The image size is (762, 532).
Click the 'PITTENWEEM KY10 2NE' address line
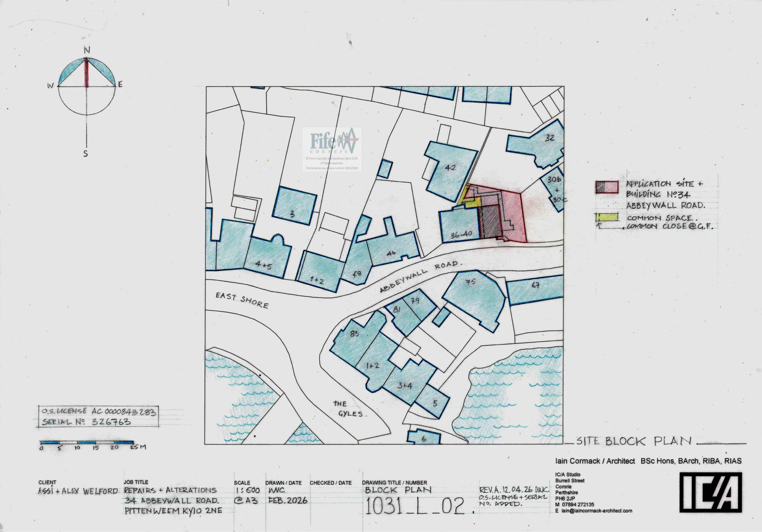(x=174, y=511)
